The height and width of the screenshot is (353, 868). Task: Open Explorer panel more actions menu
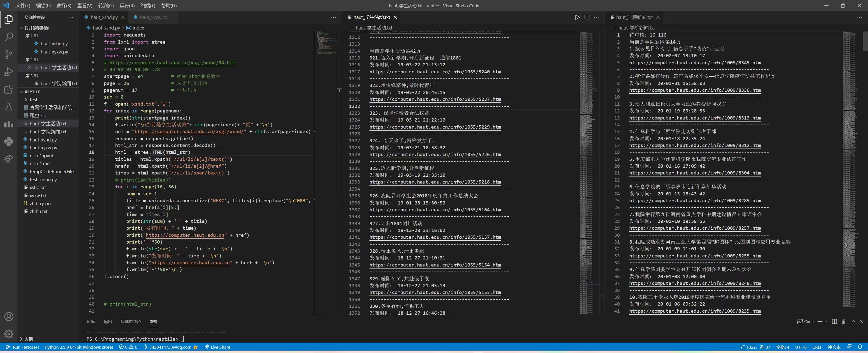pyautogui.click(x=71, y=17)
